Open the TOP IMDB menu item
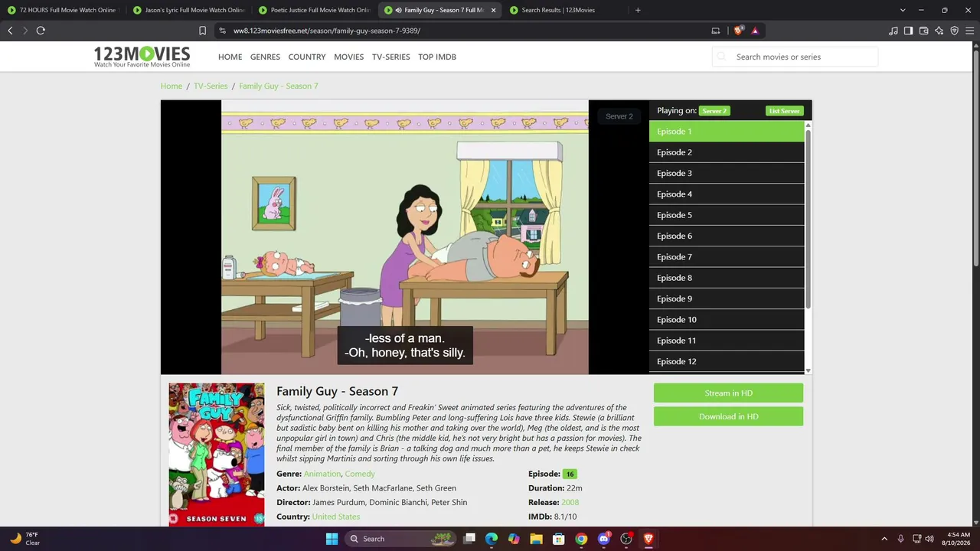The image size is (980, 551). click(x=437, y=57)
